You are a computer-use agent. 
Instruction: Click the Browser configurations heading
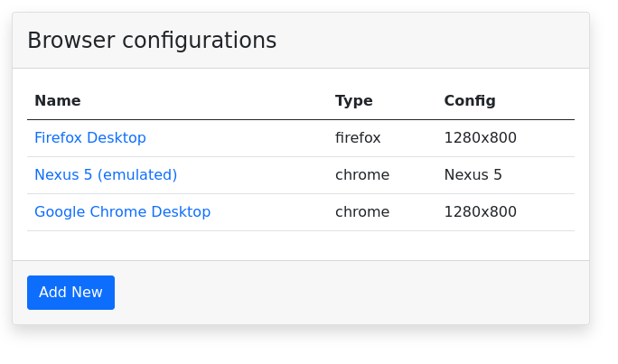[152, 41]
